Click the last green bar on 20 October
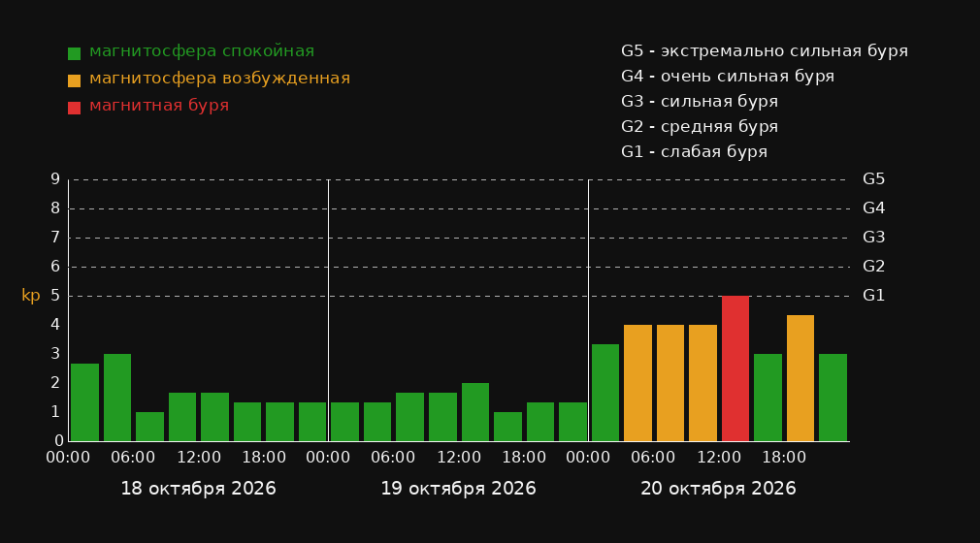This screenshot has height=543, width=980. (833, 398)
